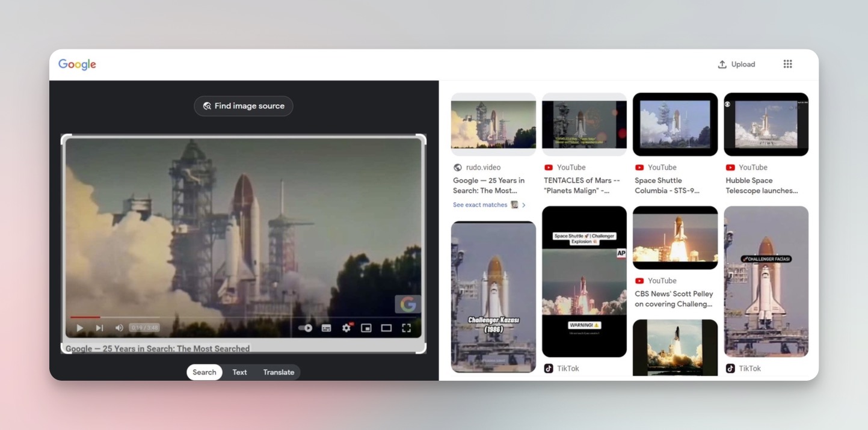The height and width of the screenshot is (430, 868).
Task: Switch the video to theater mode
Action: (x=386, y=328)
